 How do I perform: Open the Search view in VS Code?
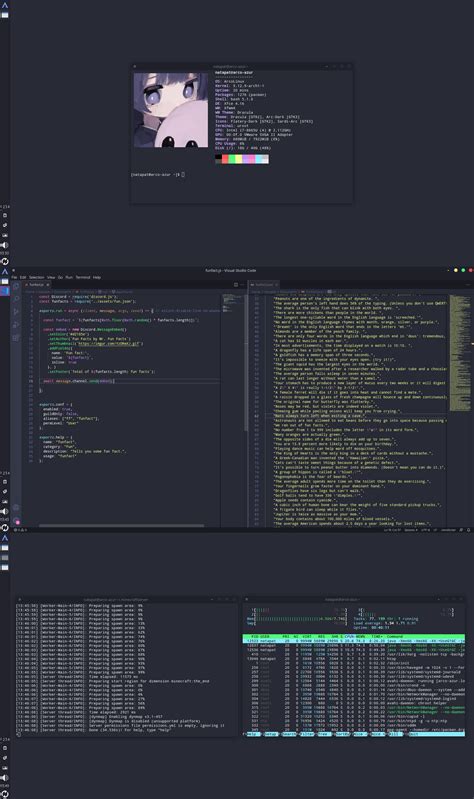[16, 299]
